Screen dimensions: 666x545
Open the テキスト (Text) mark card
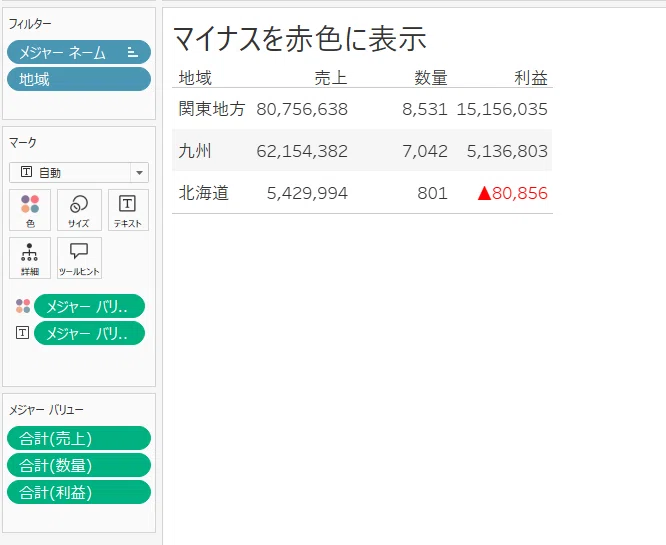(128, 210)
